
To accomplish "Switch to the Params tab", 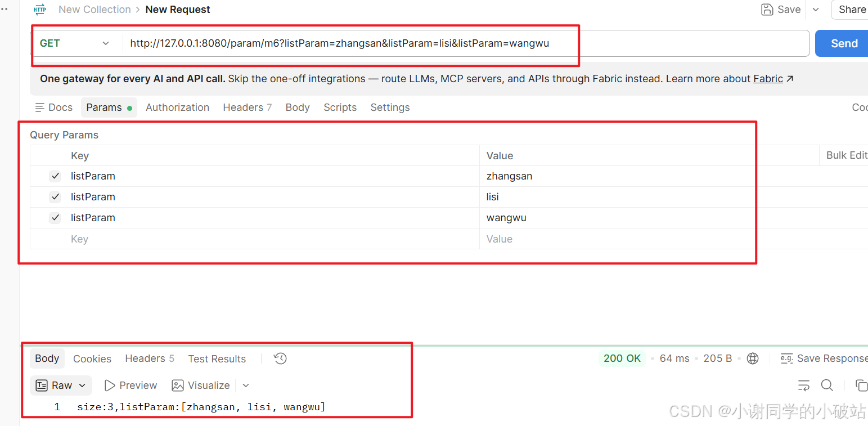I will [x=109, y=107].
